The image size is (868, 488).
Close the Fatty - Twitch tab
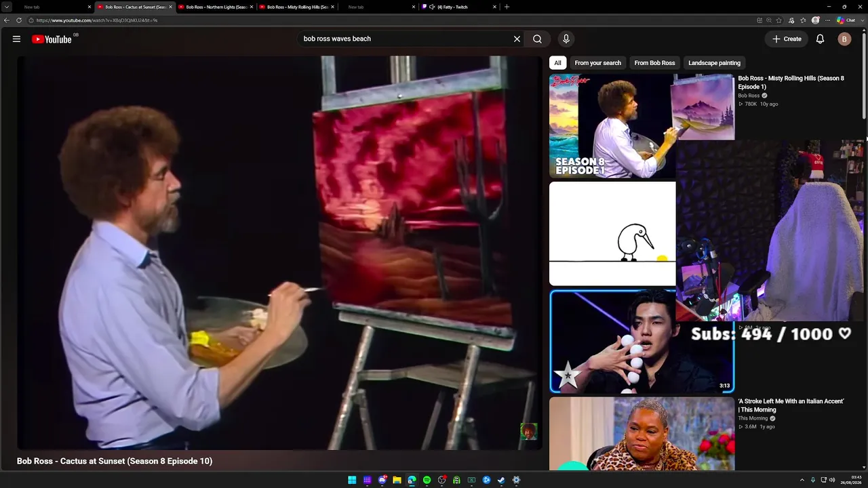coord(494,7)
